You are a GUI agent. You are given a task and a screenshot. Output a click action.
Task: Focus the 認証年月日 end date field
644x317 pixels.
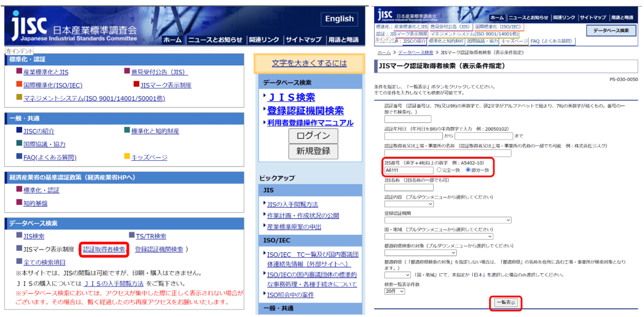click(x=484, y=136)
